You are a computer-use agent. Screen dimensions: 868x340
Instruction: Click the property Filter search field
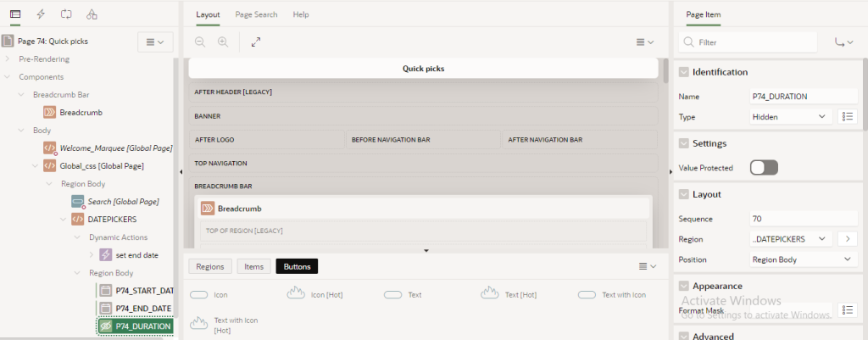[754, 42]
